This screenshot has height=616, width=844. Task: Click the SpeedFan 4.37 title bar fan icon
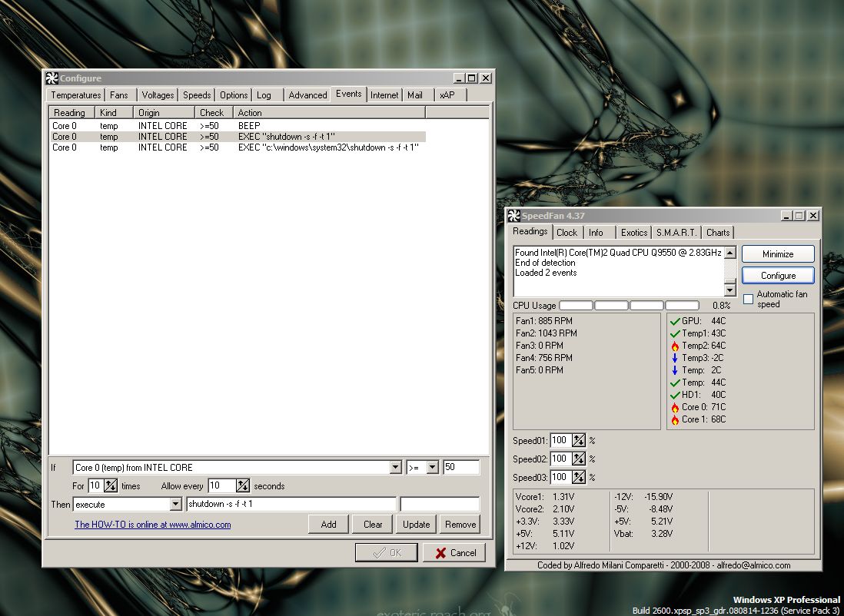click(x=514, y=216)
